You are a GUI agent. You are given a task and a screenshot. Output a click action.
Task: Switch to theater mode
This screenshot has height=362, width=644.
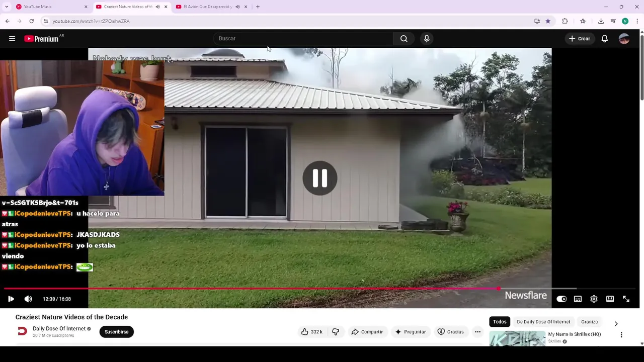pyautogui.click(x=610, y=299)
